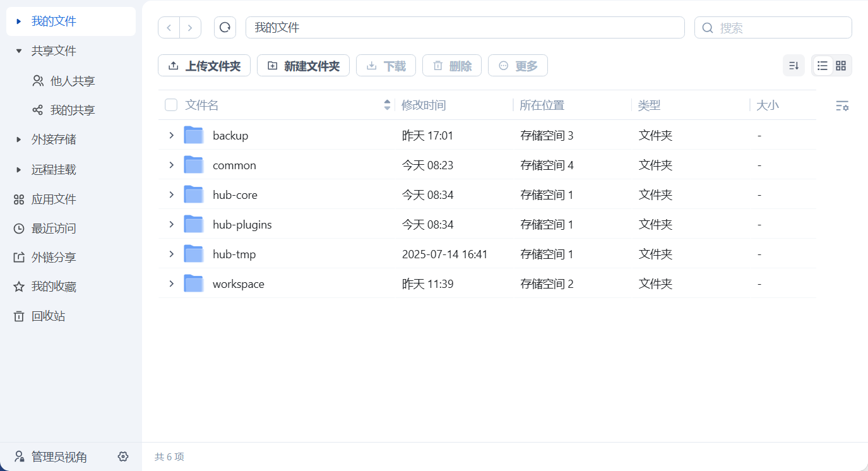
Task: Click 存储空间 3 in backup row
Action: [x=547, y=135]
